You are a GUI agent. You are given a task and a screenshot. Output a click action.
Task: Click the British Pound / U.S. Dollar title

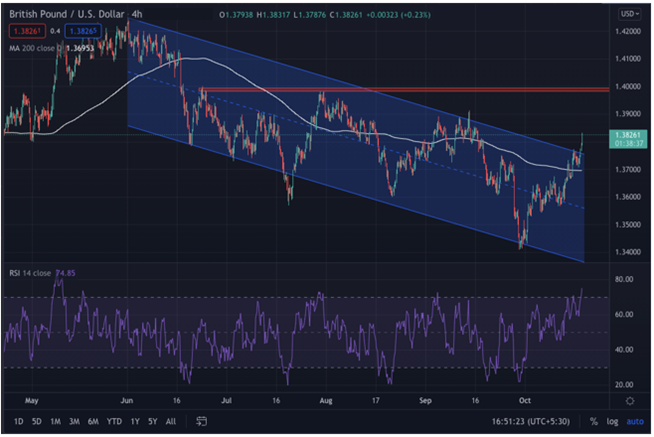(x=67, y=14)
